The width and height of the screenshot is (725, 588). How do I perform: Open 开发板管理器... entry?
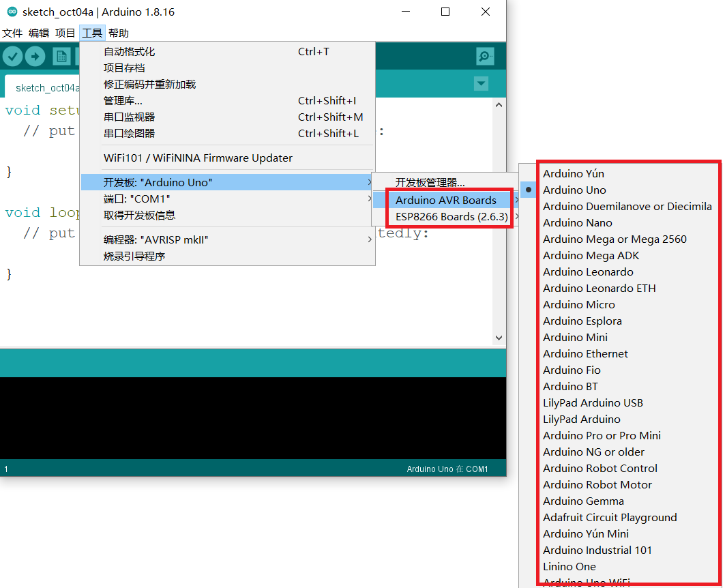(x=445, y=182)
